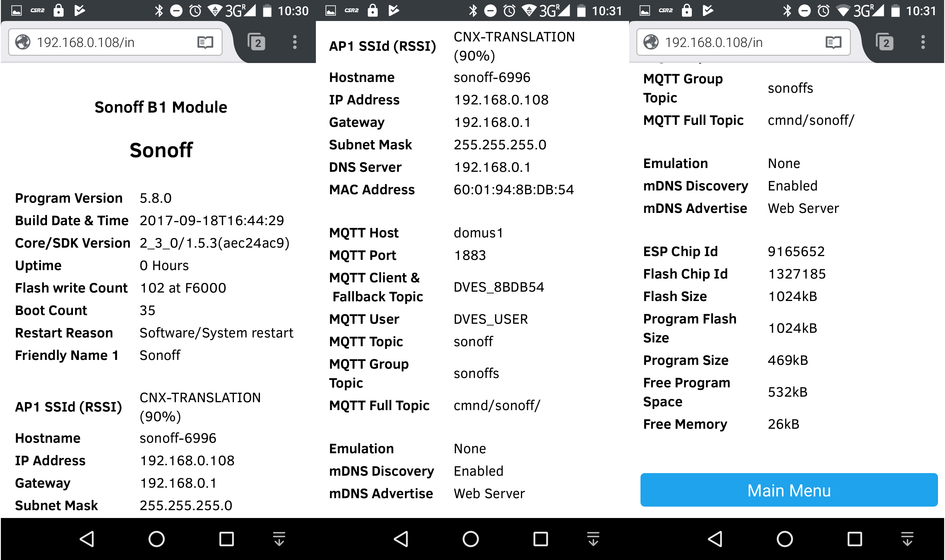Tap the do-not-disturb status icon in right screenshot

click(804, 10)
